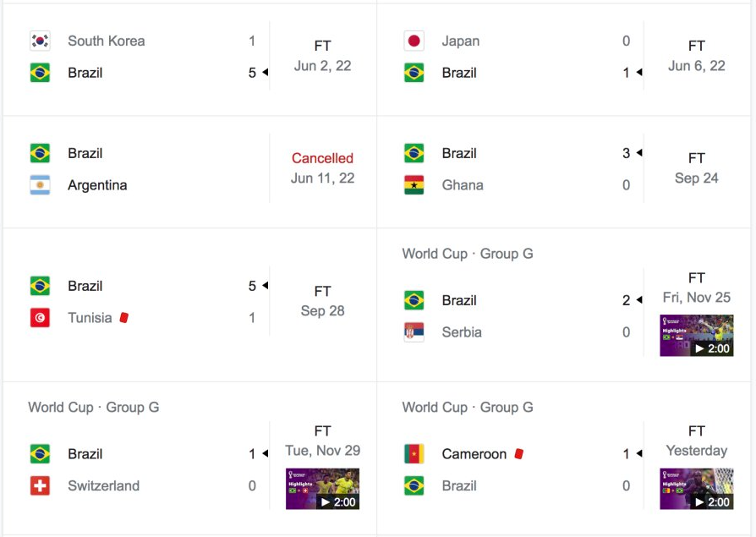Click the Japan flag icon
This screenshot has width=756, height=537.
(x=414, y=41)
